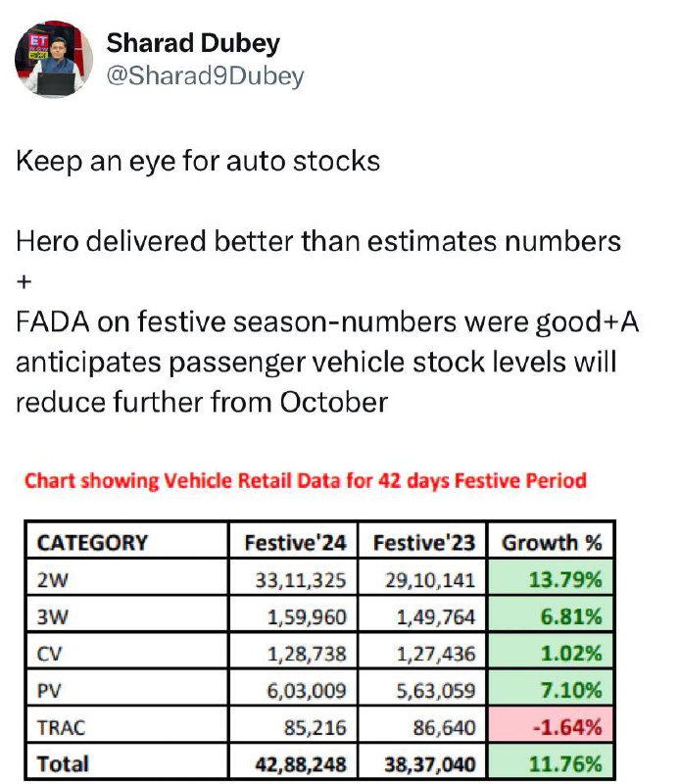Click the Total row label
The height and width of the screenshot is (784, 680).
(63, 764)
